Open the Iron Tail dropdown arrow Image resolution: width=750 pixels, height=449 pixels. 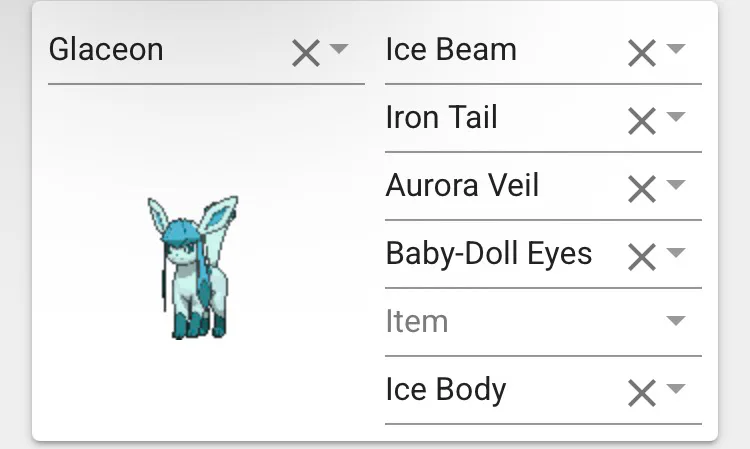(x=676, y=117)
